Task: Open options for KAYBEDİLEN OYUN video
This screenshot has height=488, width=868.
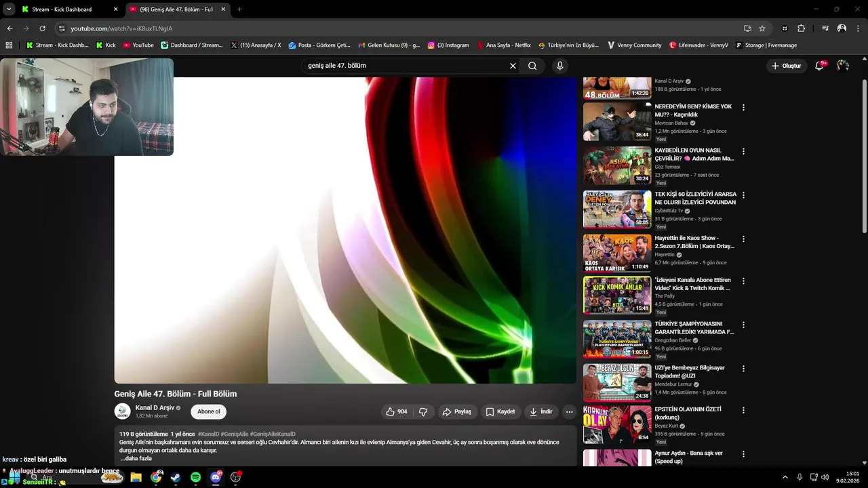Action: pyautogui.click(x=743, y=151)
